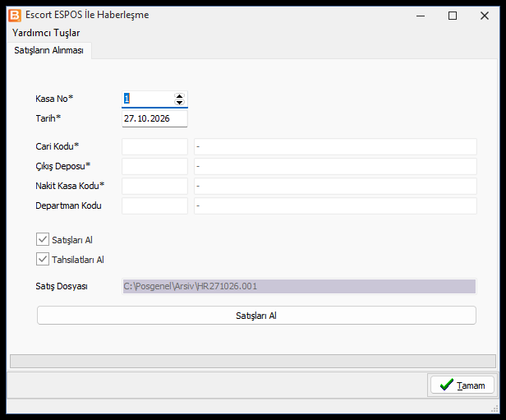506x420 pixels.
Task: Select the Satışların Alınması tab
Action: 48,50
